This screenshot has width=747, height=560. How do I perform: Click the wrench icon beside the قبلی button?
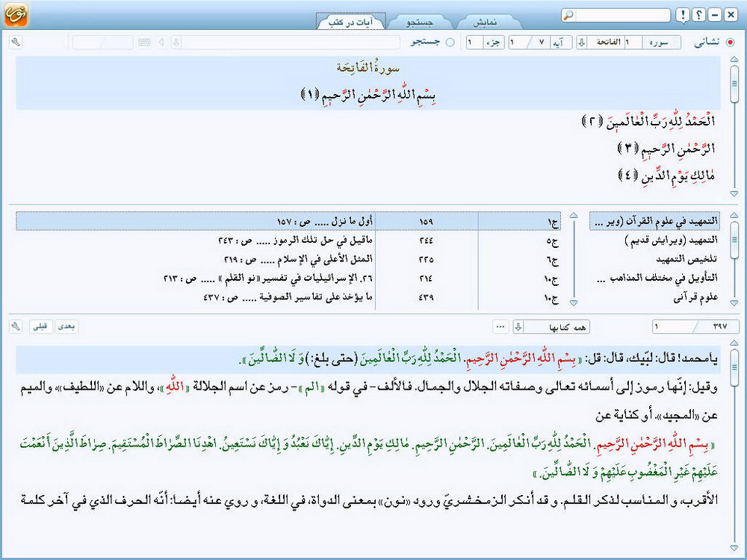(15, 326)
